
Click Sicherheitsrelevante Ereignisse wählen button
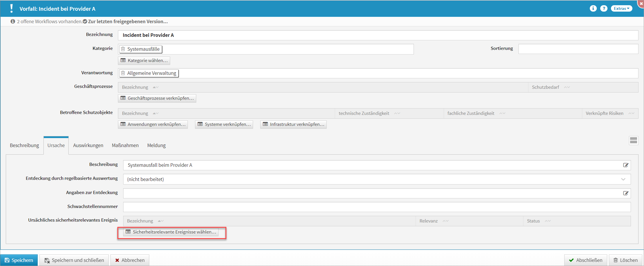171,232
